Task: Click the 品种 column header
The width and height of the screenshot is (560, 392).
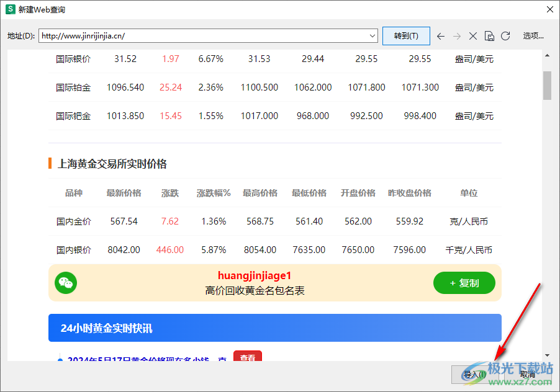Action: pos(74,193)
